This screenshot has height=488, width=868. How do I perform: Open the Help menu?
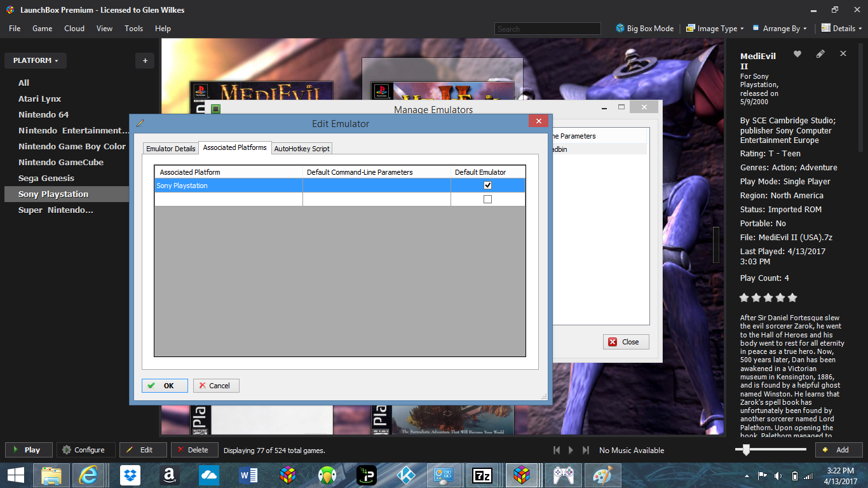coord(163,29)
